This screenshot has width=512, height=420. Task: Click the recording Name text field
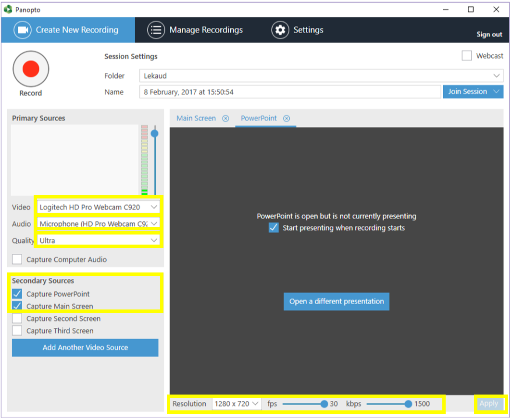pos(290,92)
